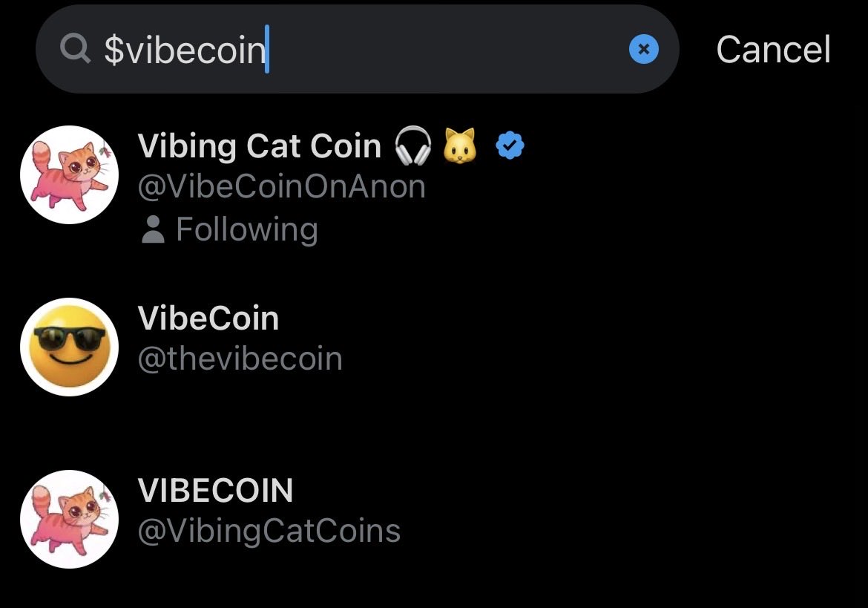The image size is (868, 608).
Task: Open the sunglasses smiley avatar
Action: coord(69,347)
